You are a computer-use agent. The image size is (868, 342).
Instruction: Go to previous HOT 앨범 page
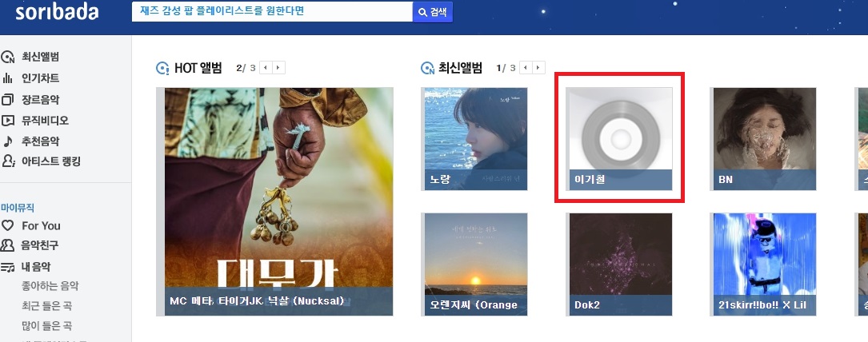pos(266,68)
